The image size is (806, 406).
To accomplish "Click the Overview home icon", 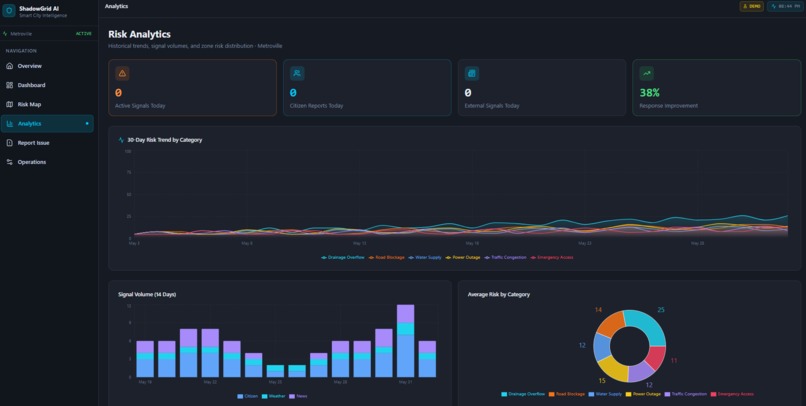I will coord(9,66).
